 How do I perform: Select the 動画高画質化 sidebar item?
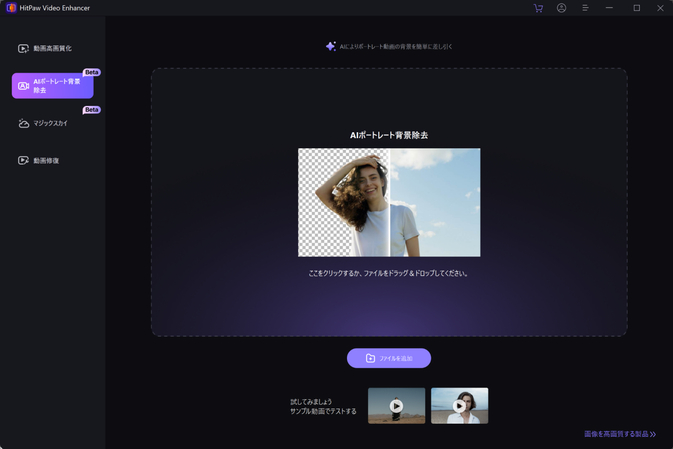(x=52, y=48)
